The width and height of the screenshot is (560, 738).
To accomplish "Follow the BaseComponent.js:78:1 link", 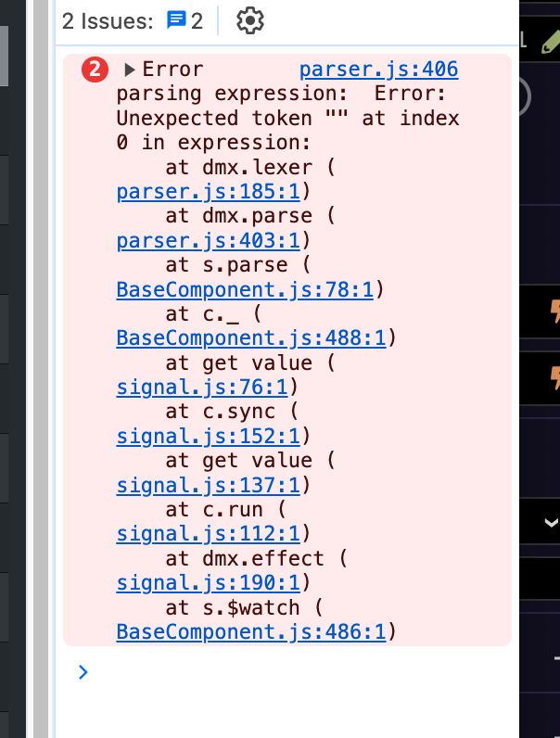I will coord(245,290).
